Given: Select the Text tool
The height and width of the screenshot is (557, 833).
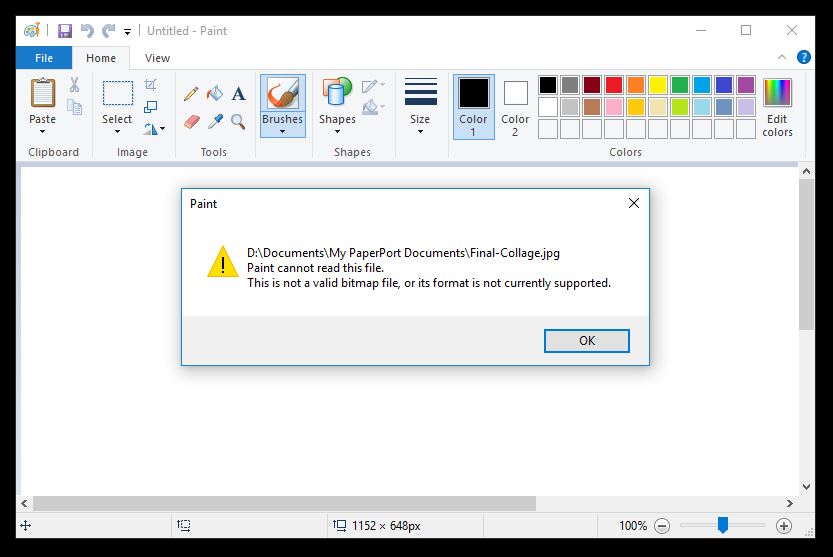Looking at the screenshot, I should coord(239,94).
